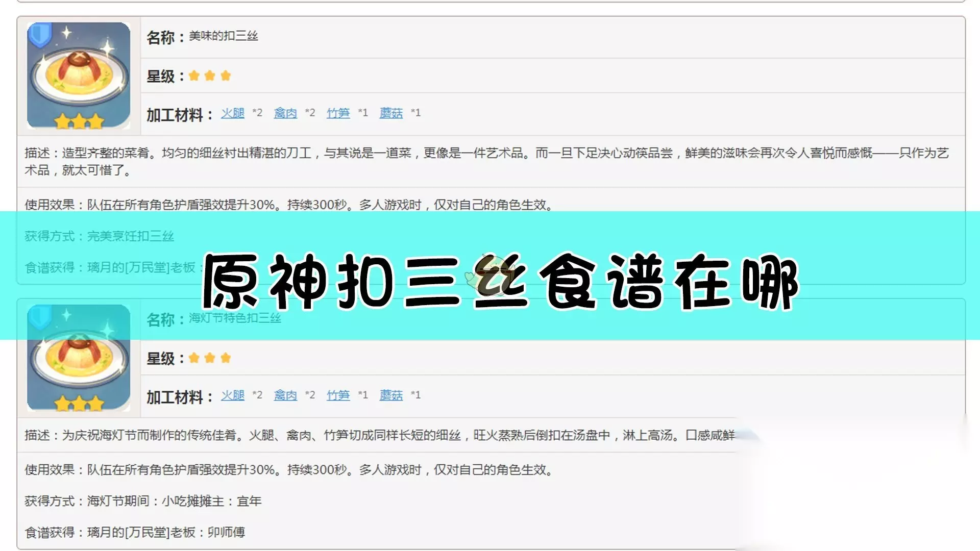Viewport: 980px width, 551px height.
Task: Click the name text 美味的扣三丝
Action: [223, 36]
